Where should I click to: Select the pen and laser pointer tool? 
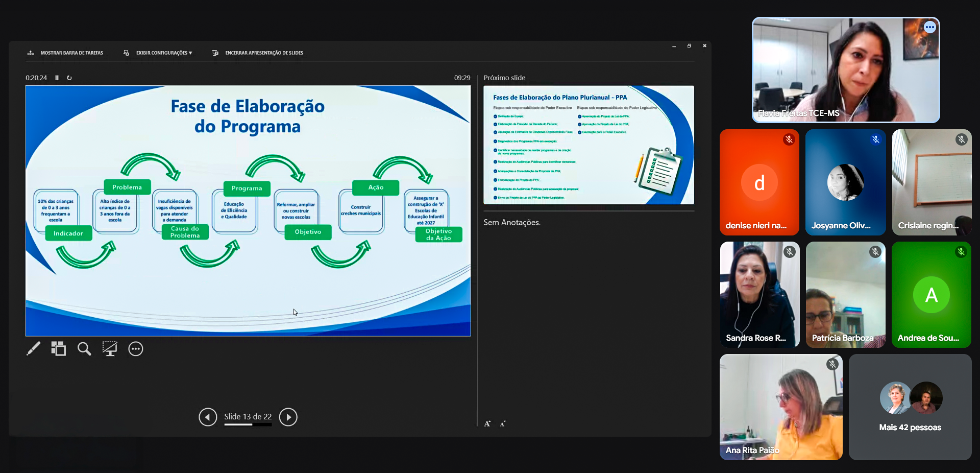pyautogui.click(x=33, y=349)
